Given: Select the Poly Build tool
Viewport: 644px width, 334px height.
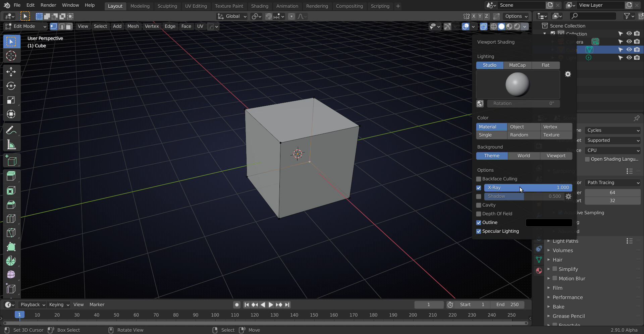Looking at the screenshot, I should tap(11, 247).
